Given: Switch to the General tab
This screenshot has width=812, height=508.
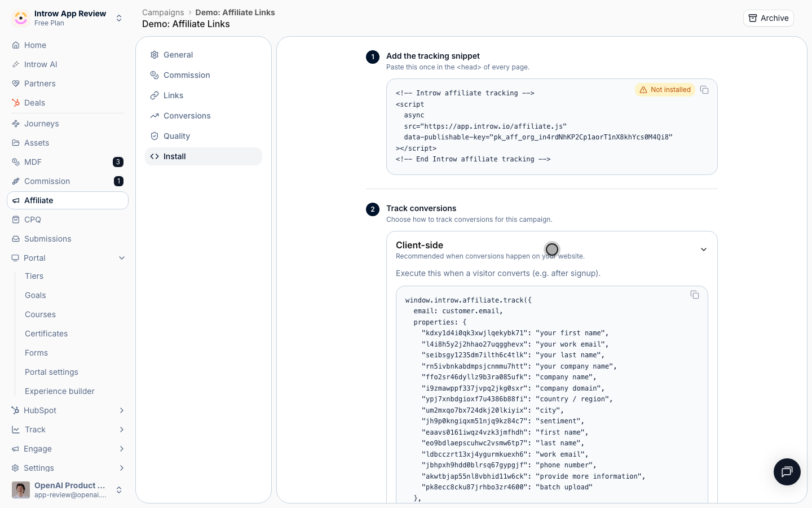Looking at the screenshot, I should (204, 55).
